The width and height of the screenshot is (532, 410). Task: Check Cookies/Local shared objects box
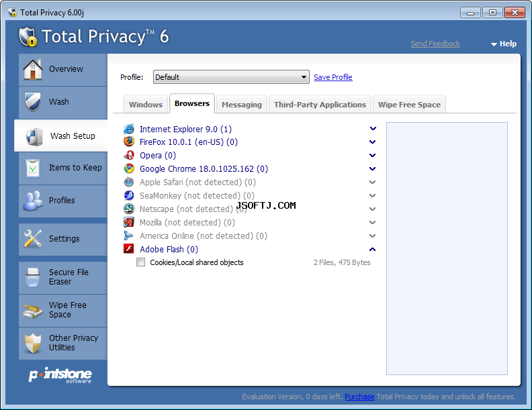[x=141, y=262]
